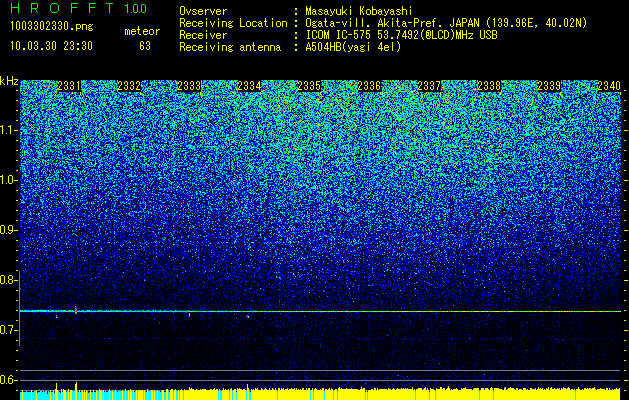
Task: Click the 1.0 frequency axis label
Action: (7, 181)
